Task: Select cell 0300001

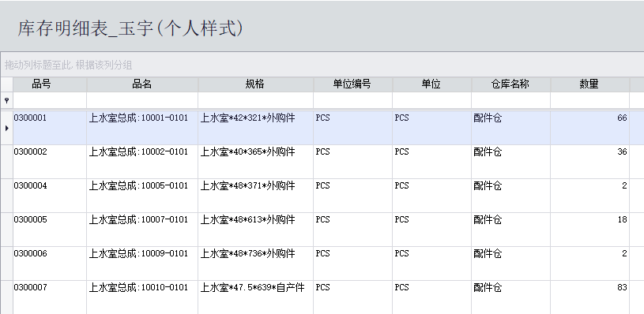Action: (50, 128)
